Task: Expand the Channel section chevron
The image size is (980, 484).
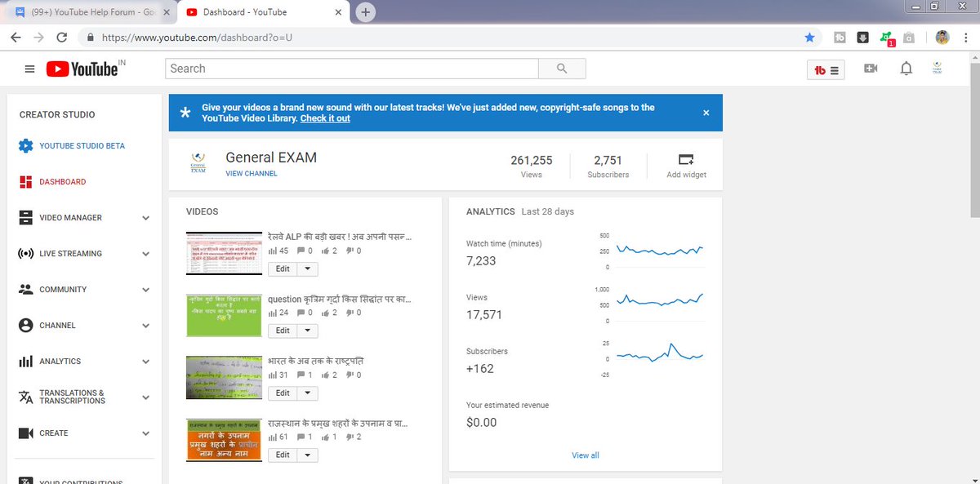Action: tap(145, 326)
